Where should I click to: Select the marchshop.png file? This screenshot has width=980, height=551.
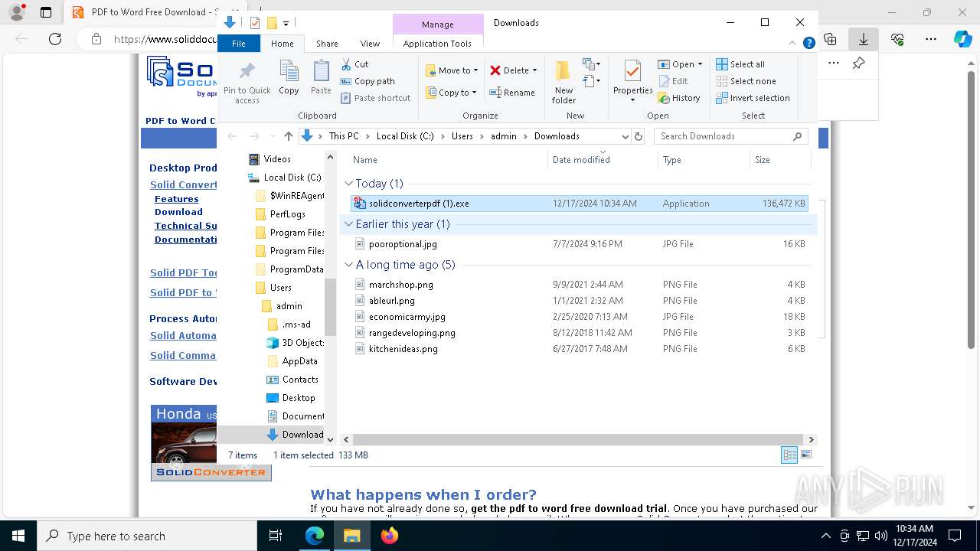click(579, 285)
